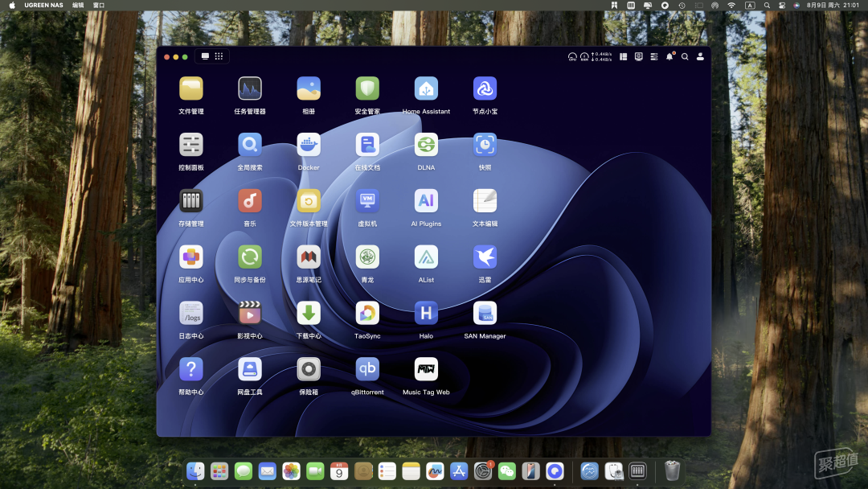This screenshot has width=868, height=489.
Task: Open the Trash in the Dock
Action: (x=672, y=471)
